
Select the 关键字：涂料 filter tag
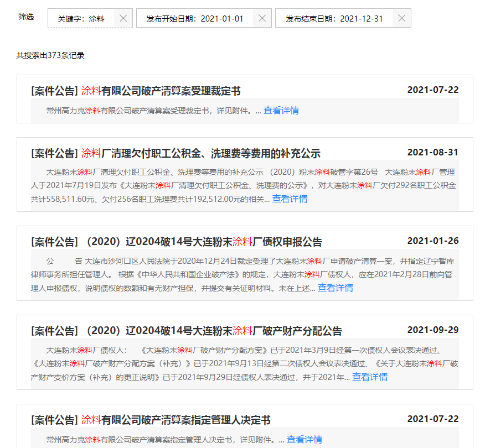(81, 18)
